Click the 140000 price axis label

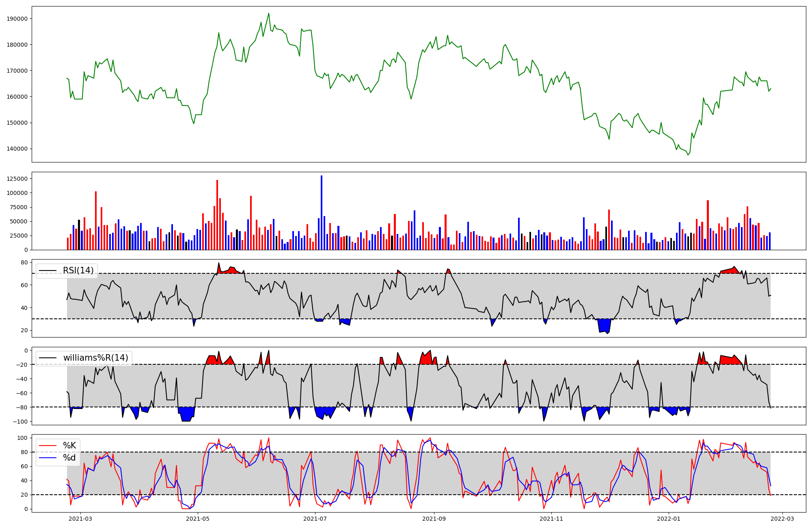[x=17, y=149]
